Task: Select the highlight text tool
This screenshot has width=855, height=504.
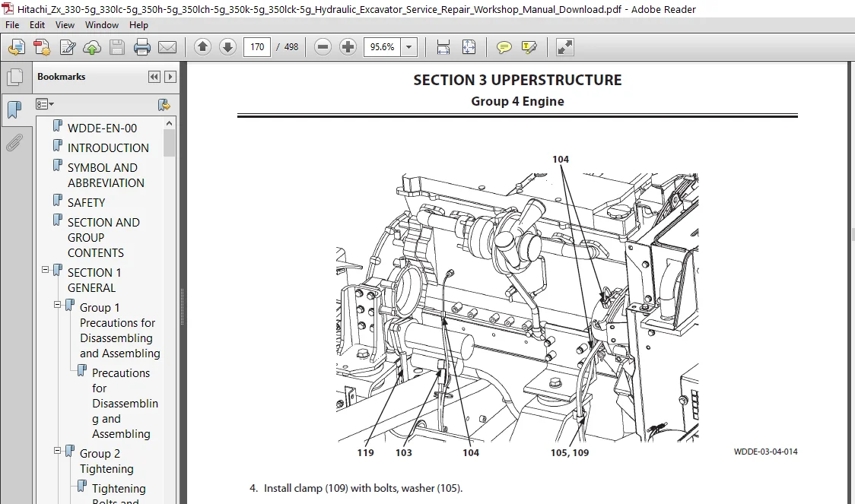Action: click(529, 47)
